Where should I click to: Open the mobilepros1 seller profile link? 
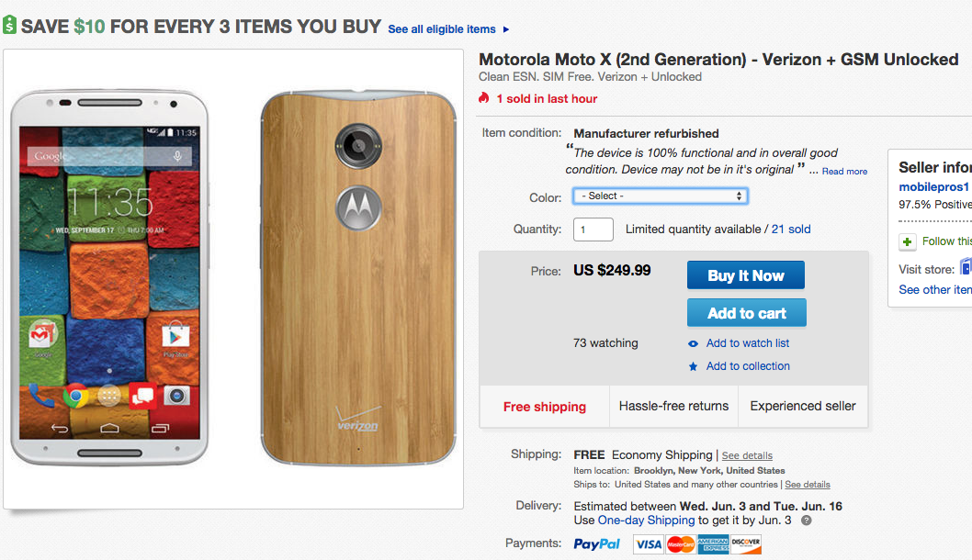coord(934,187)
